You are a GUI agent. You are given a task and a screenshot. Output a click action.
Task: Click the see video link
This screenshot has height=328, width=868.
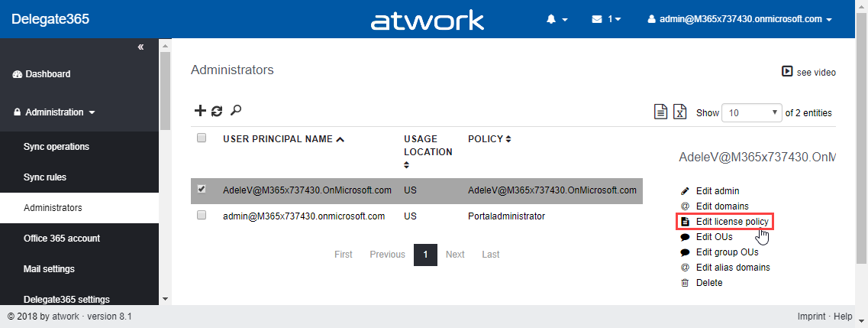pos(808,72)
